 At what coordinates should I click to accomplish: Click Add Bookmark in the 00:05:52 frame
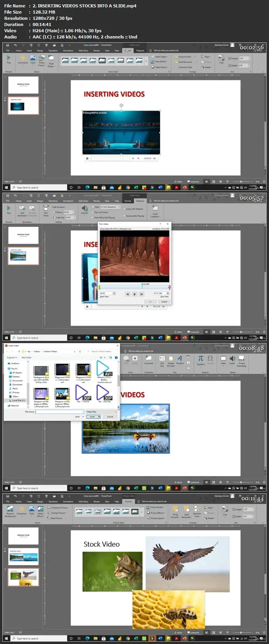pos(22,211)
